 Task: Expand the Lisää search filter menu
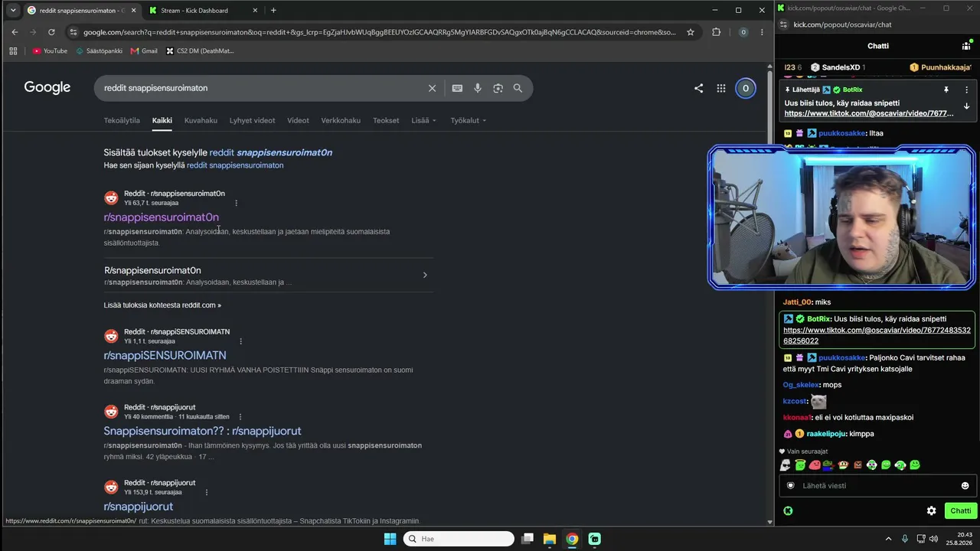[x=423, y=120]
